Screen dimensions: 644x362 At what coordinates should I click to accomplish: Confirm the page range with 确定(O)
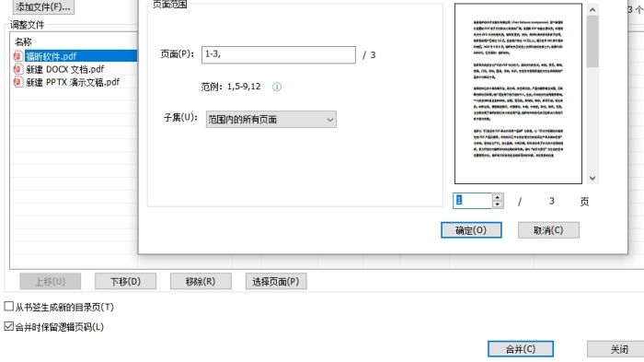471,230
